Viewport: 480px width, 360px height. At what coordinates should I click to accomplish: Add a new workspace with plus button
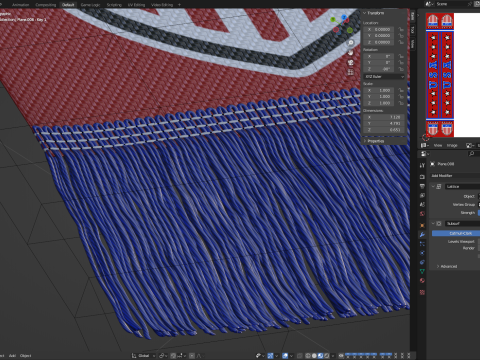tap(179, 5)
